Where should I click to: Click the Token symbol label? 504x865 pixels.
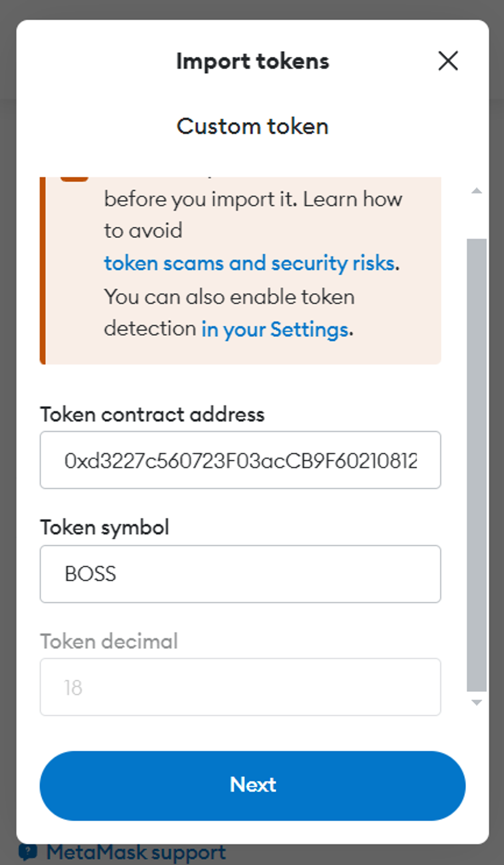pyautogui.click(x=105, y=527)
